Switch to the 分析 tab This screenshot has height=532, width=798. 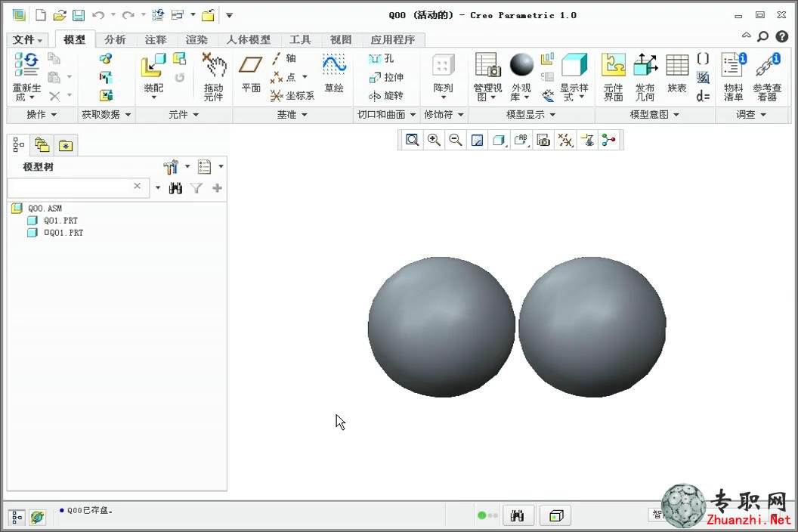tap(115, 40)
